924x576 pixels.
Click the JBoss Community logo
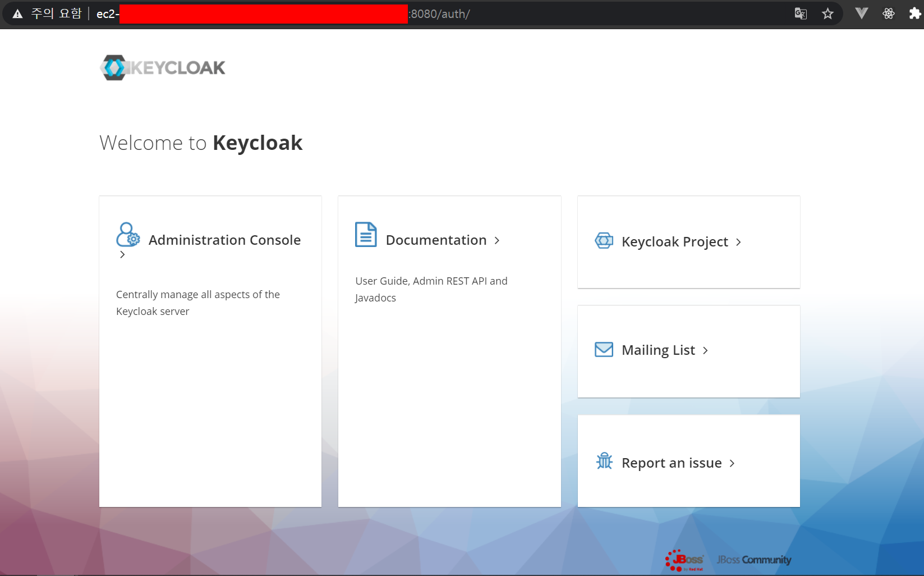pyautogui.click(x=754, y=560)
